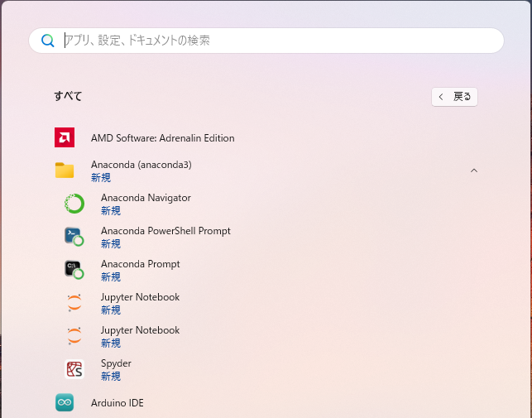Click the teal Arduino IDE icon

click(x=65, y=402)
